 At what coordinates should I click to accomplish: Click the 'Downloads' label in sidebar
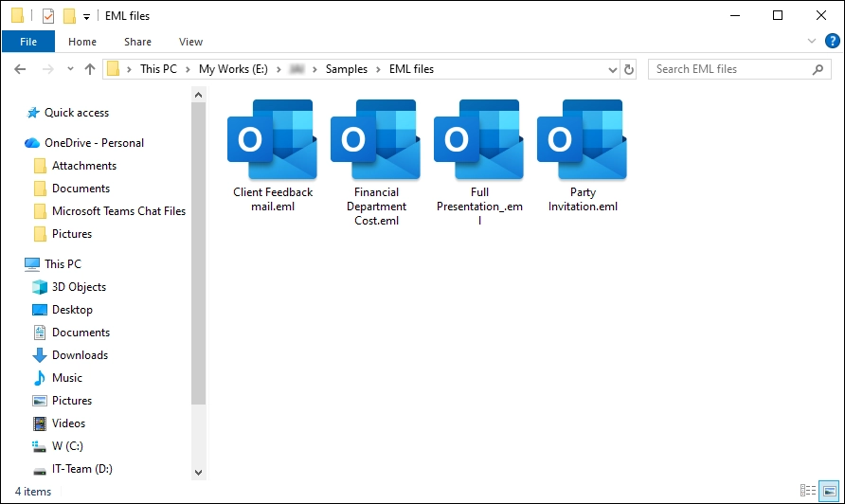(x=80, y=355)
